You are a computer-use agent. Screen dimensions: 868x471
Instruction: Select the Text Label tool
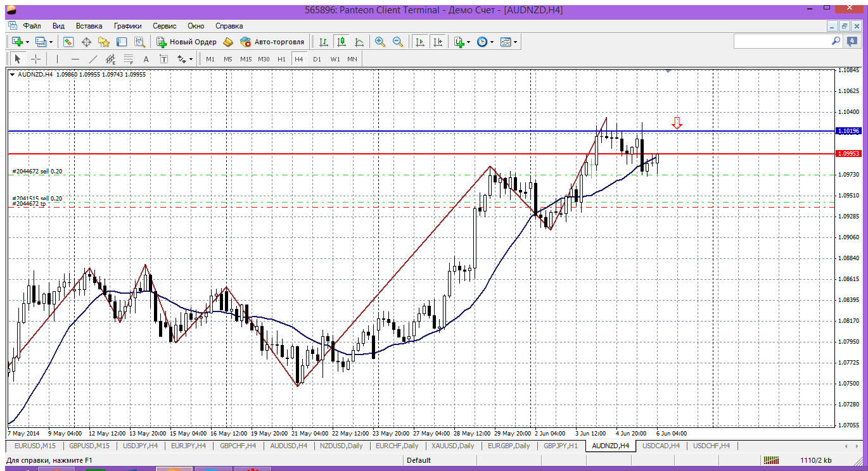163,59
